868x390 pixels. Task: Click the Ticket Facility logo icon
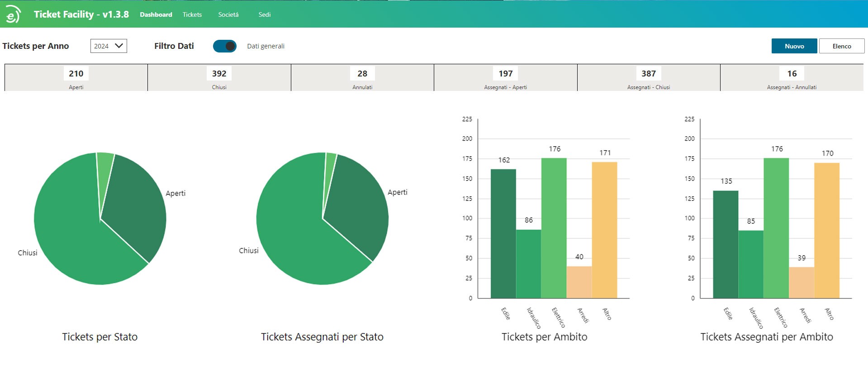point(13,14)
